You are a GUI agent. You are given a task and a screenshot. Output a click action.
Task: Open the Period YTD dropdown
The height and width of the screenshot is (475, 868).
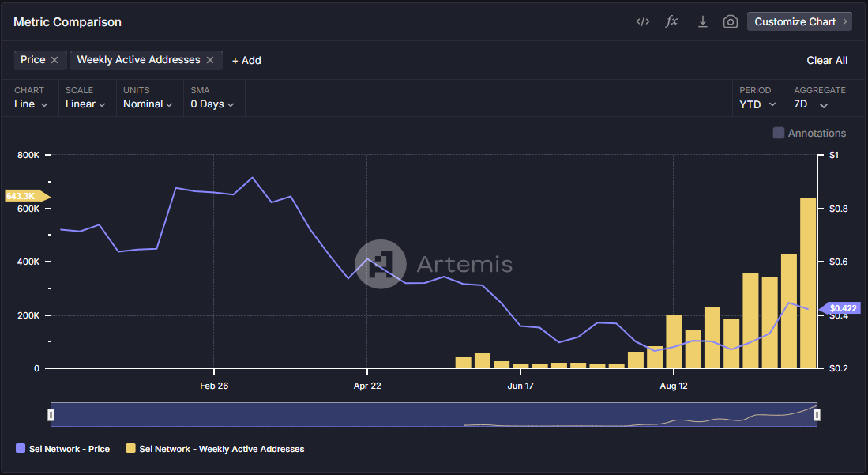coord(757,104)
